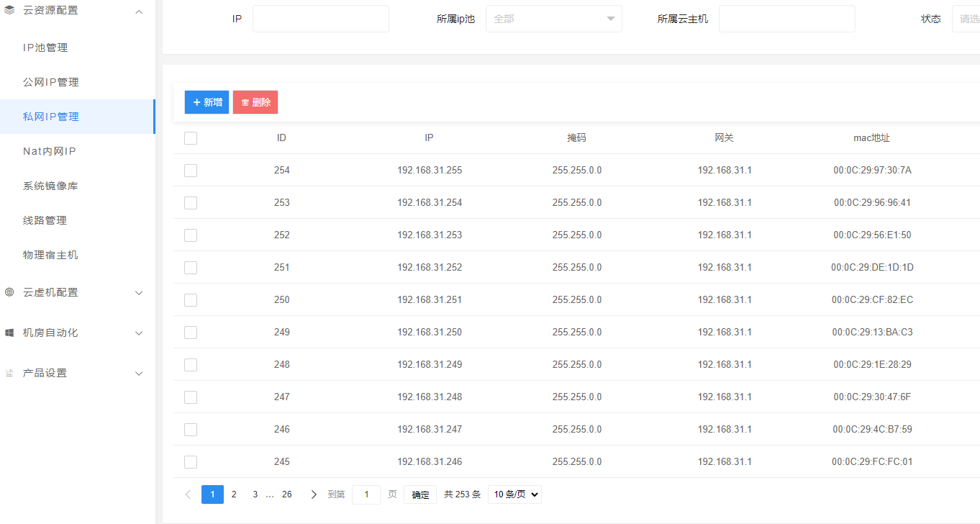Click the blue 新增 plus button
Viewport: 980px width, 524px height.
207,102
